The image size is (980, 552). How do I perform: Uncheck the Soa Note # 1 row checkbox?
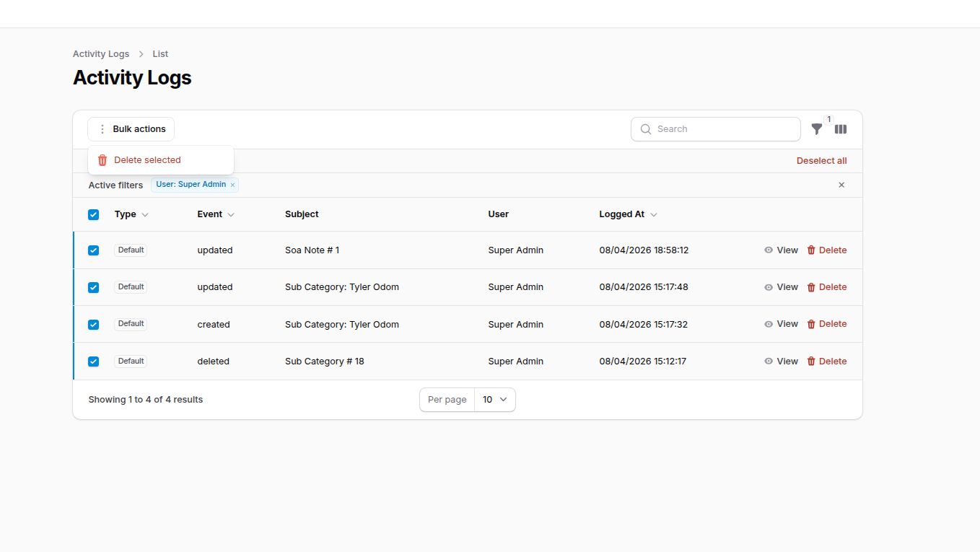click(93, 250)
